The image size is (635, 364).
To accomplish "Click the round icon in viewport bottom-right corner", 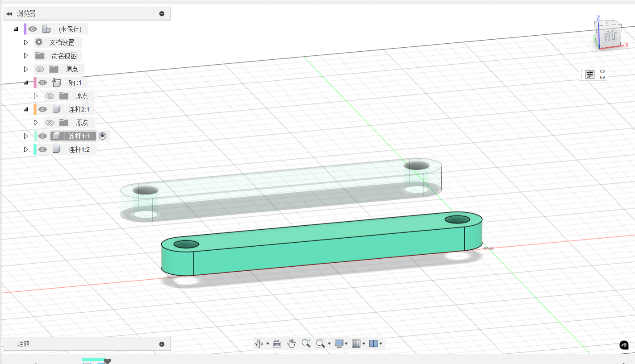I will click(x=624, y=345).
